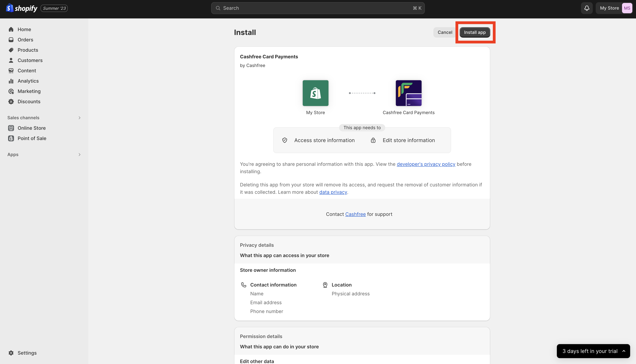Open Discounts from the sidebar

[x=29, y=102]
